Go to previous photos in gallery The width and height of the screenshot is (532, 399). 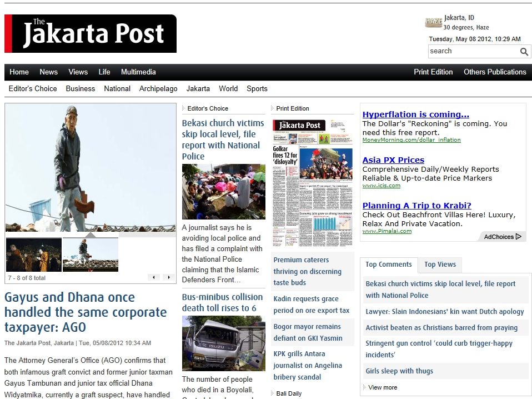click(x=153, y=277)
